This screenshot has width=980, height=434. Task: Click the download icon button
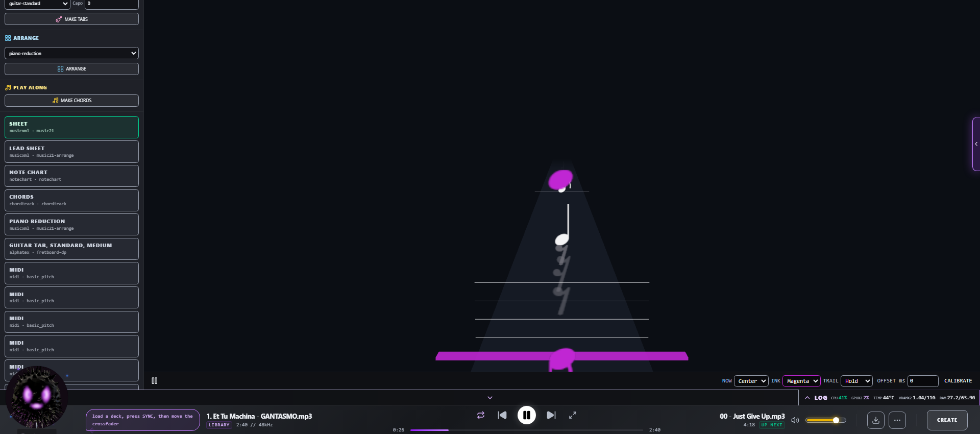click(x=876, y=420)
